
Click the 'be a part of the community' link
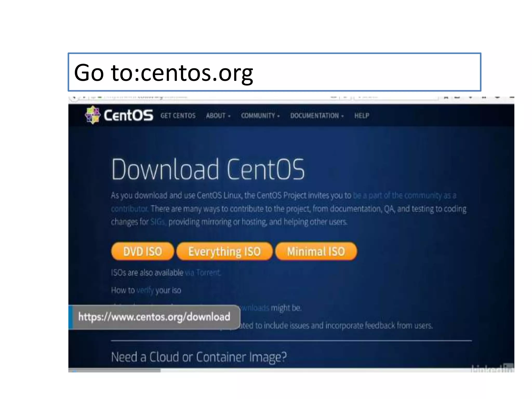[x=405, y=195]
